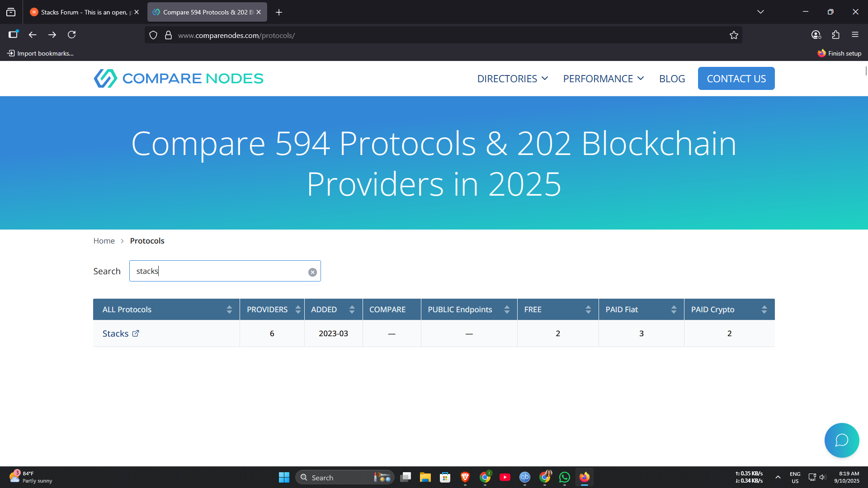This screenshot has height=488, width=868.
Task: Launch Brave browser from the taskbar
Action: (465, 477)
